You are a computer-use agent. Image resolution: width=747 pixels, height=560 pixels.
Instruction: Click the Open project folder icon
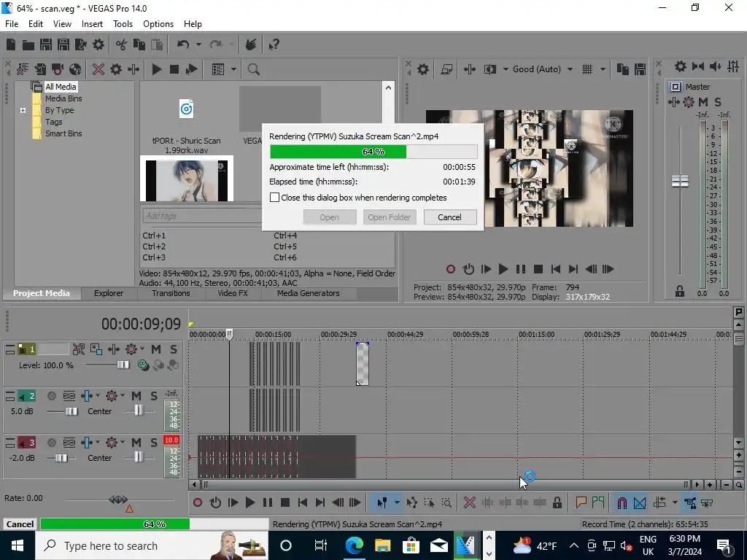(x=28, y=44)
